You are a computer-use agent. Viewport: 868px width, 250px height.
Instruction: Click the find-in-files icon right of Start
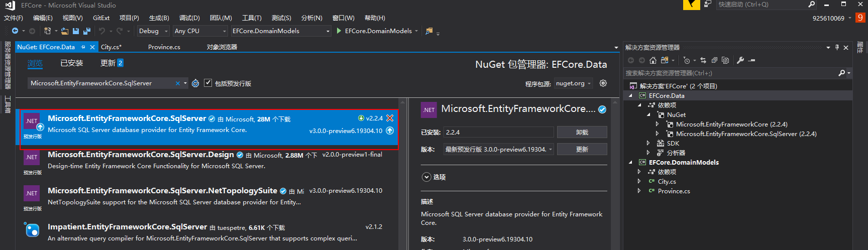coord(429,31)
